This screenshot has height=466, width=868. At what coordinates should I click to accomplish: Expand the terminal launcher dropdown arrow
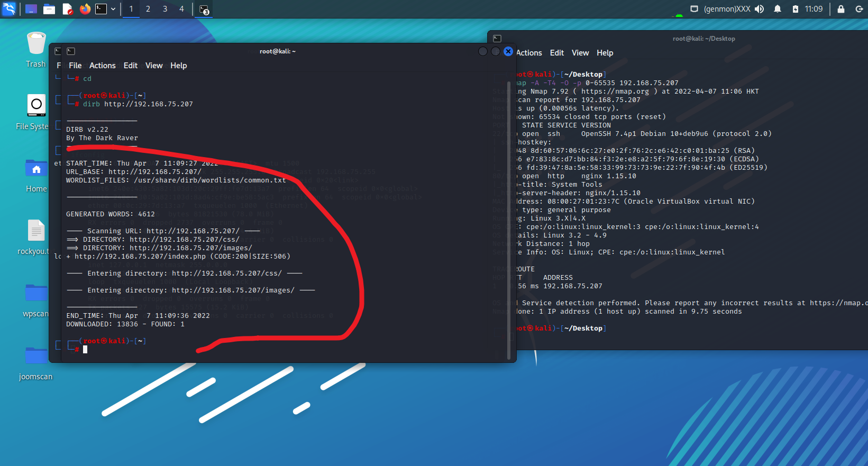point(113,9)
